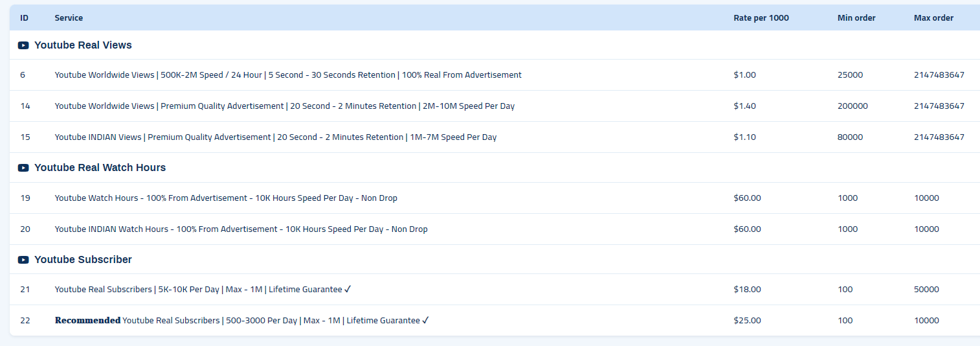Click the Youtube Subscriber category heading
The height and width of the screenshot is (346, 980).
pyautogui.click(x=83, y=260)
